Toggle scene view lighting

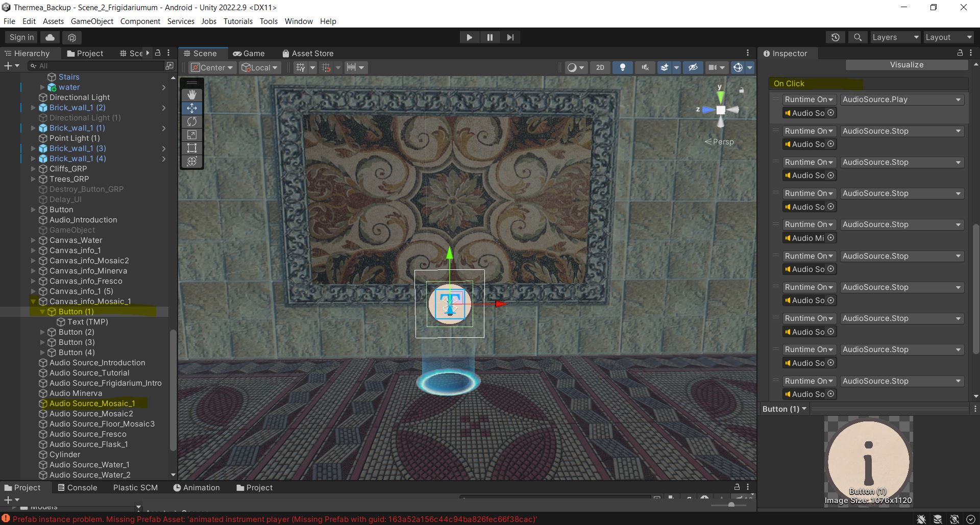623,67
